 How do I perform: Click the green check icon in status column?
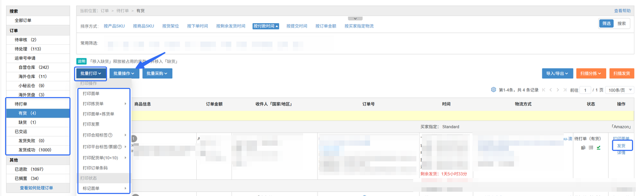pos(599,148)
